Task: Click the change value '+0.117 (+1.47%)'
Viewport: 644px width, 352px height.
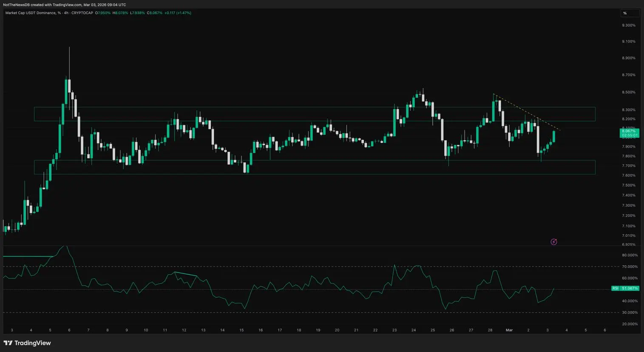Action: pos(178,13)
